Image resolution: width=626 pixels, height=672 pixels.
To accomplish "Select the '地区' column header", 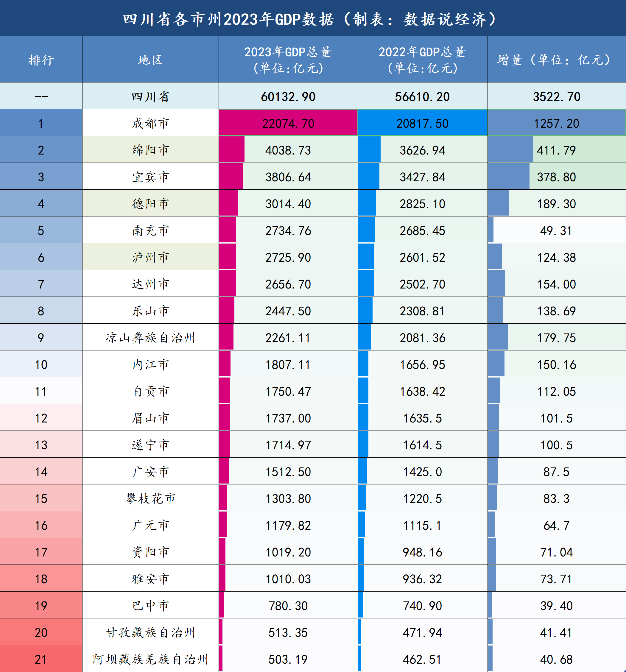I will 150,60.
